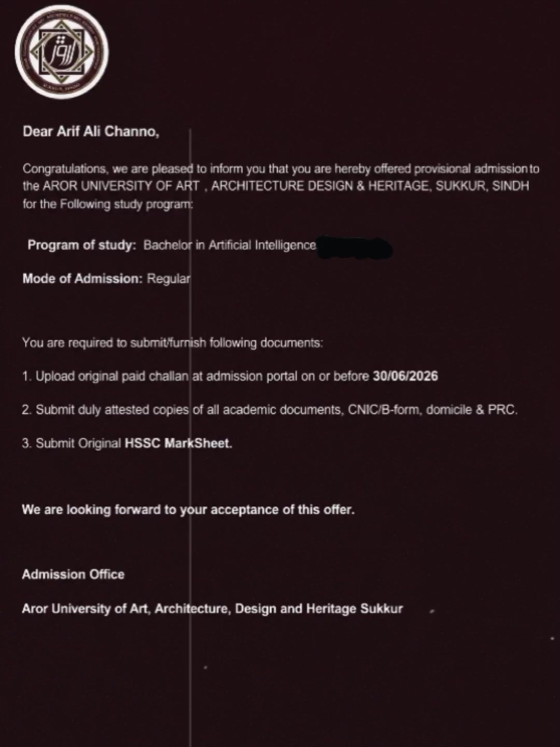This screenshot has width=560, height=747.
Task: Click the "Admission Office" signature line
Action: (x=73, y=574)
